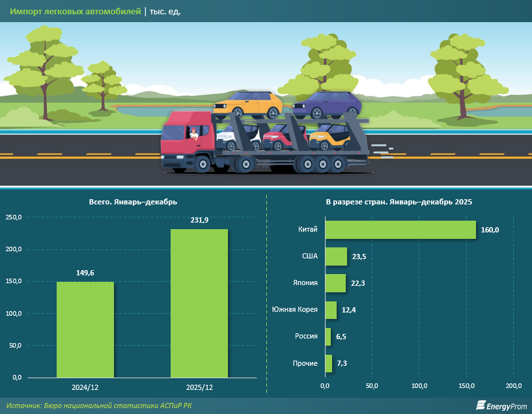The height and width of the screenshot is (414, 532).
Task: Select the 2025/12 green bar
Action: [199, 303]
